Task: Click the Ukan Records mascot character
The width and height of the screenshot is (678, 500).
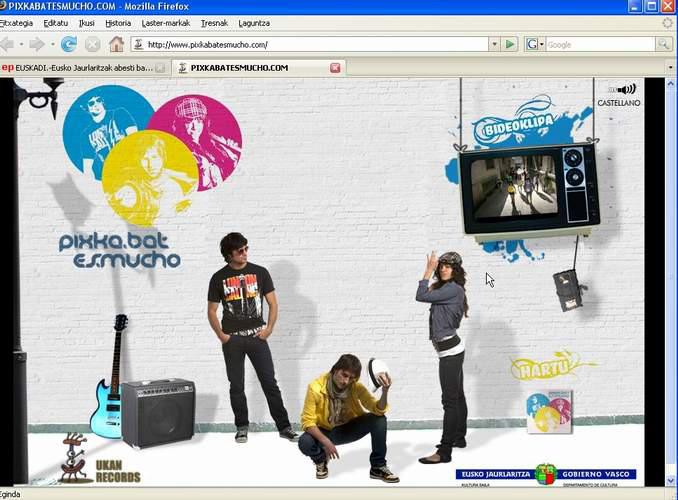Action: [76, 458]
